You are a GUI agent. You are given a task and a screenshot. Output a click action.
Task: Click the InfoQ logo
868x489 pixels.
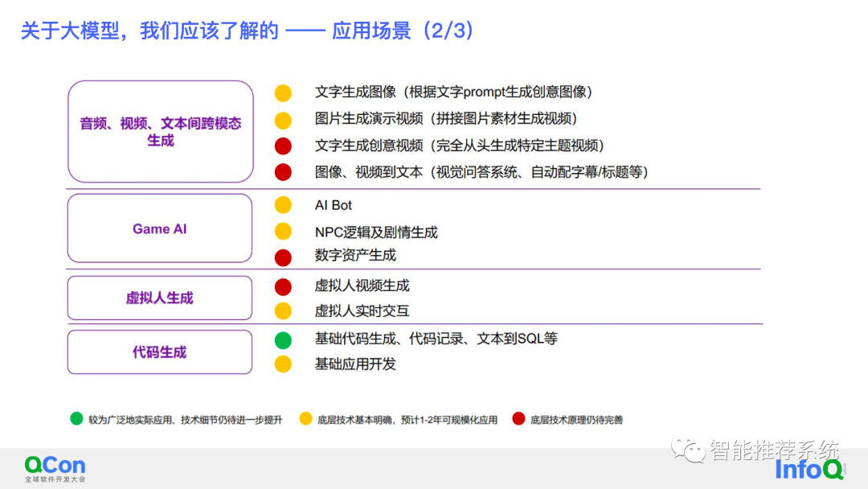(x=809, y=470)
